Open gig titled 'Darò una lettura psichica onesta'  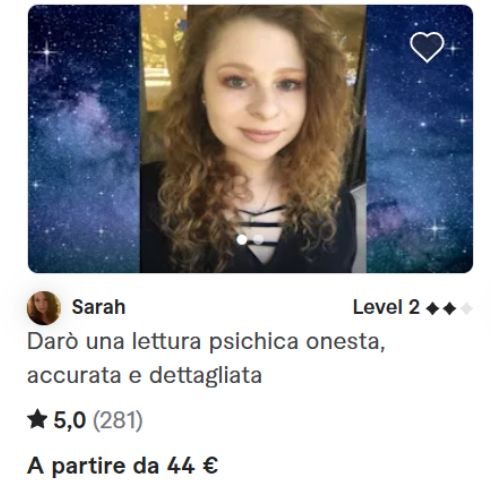pyautogui.click(x=206, y=342)
